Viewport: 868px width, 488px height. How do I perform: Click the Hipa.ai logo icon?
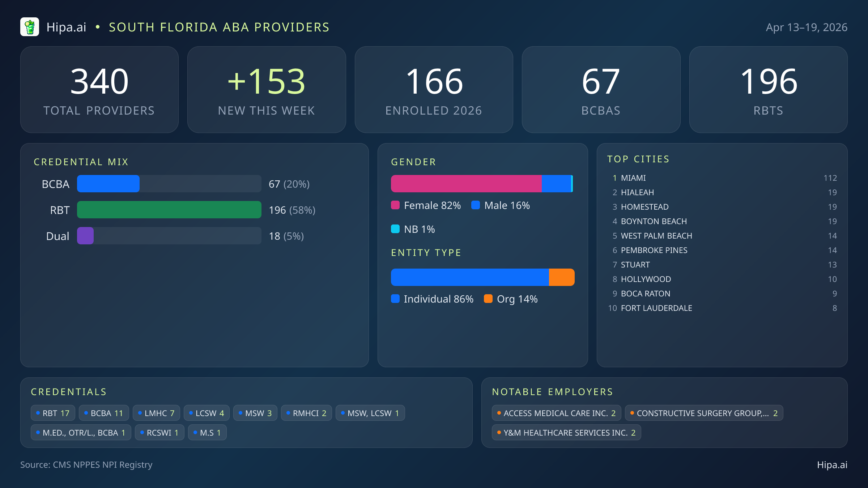tap(29, 27)
